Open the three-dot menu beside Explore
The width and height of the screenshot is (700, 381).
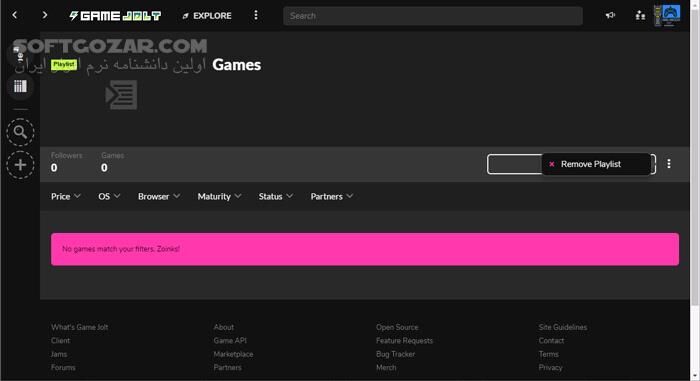point(256,15)
